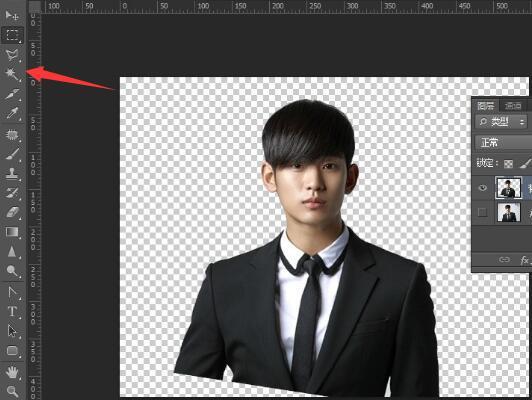532x400 pixels.
Task: Choose the Clone Stamp tool
Action: [12, 173]
